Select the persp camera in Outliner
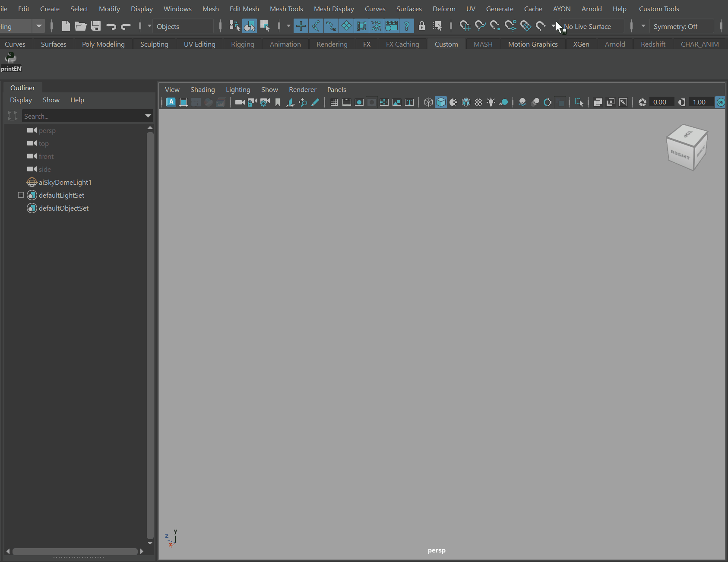728x562 pixels. [x=47, y=130]
